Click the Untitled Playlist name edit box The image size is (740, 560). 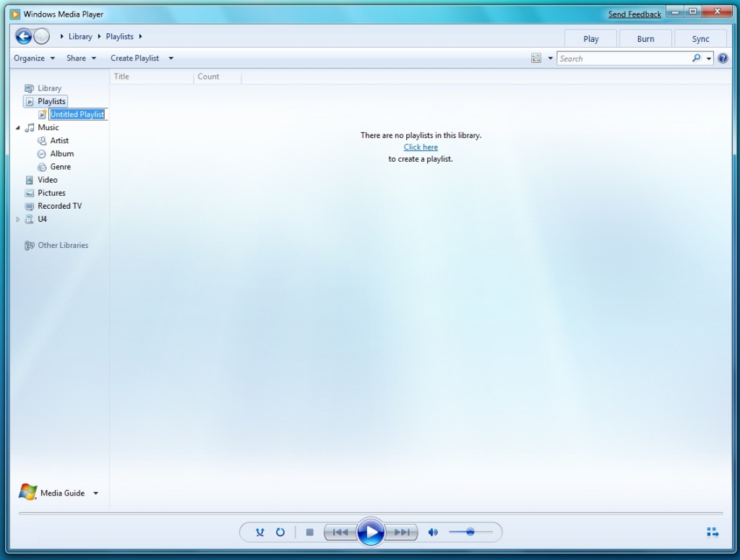point(78,114)
